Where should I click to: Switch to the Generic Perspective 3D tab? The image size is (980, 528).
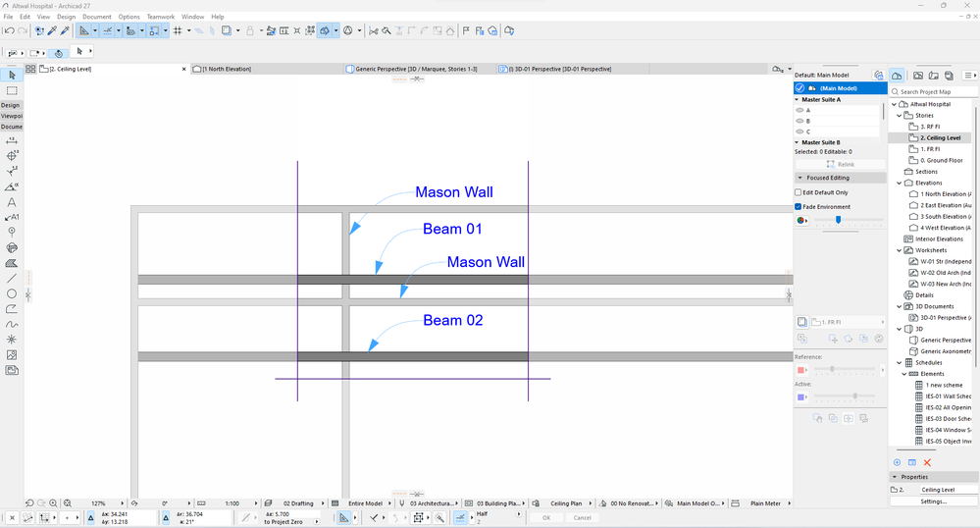click(420, 69)
